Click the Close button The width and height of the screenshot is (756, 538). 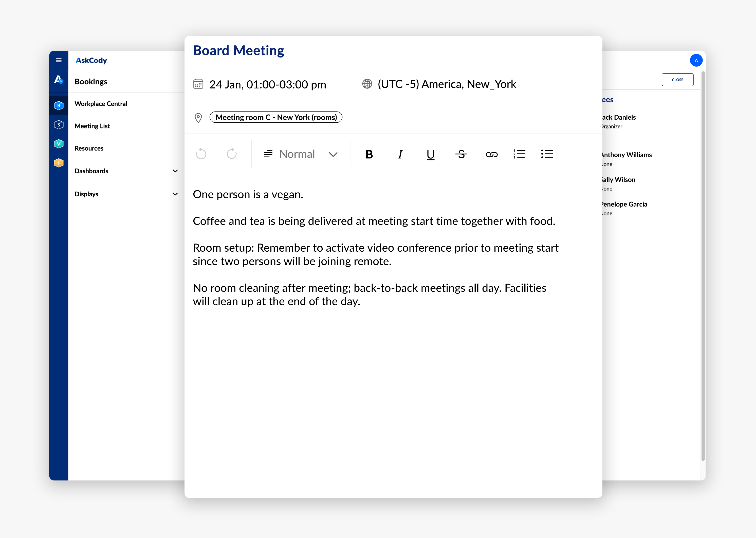[677, 80]
